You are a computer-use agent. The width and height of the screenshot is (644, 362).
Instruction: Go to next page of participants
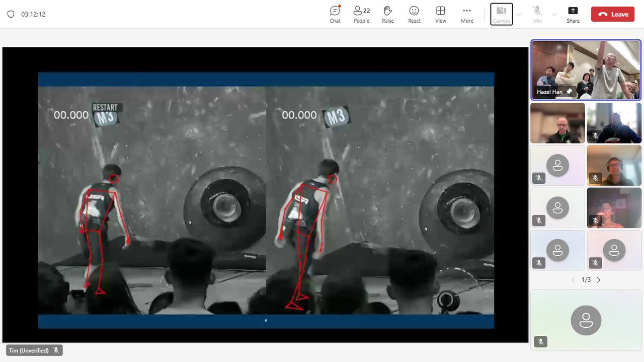click(x=599, y=280)
